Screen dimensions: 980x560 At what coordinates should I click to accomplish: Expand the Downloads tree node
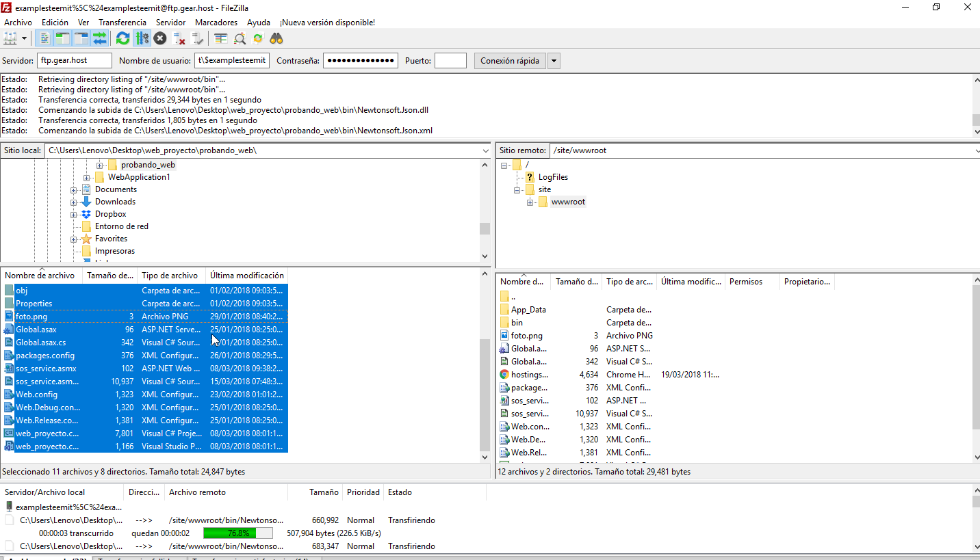[74, 202]
